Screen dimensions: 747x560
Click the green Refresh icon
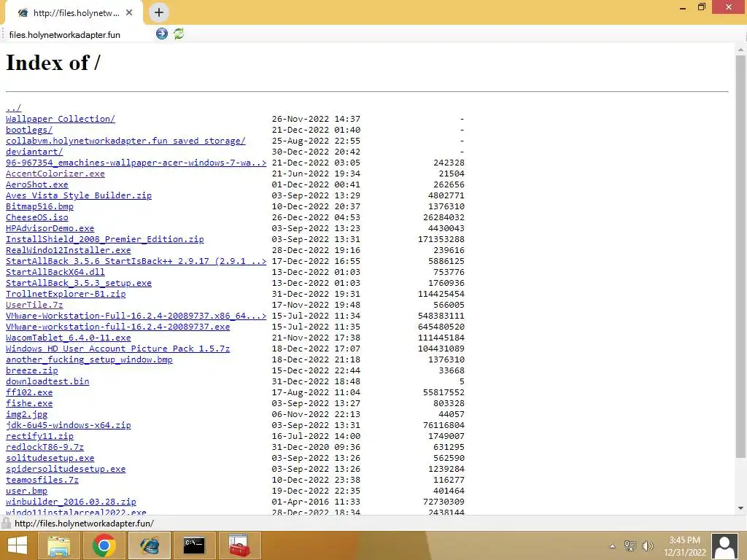point(179,34)
